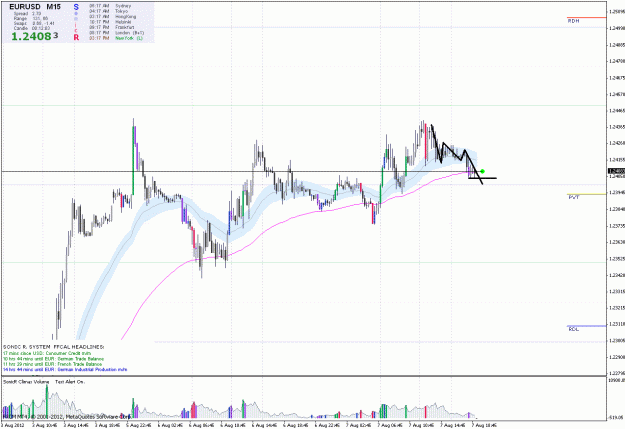625x429 pixels.
Task: Click the Sonic R System FFCal Headlines title
Action: click(x=53, y=347)
